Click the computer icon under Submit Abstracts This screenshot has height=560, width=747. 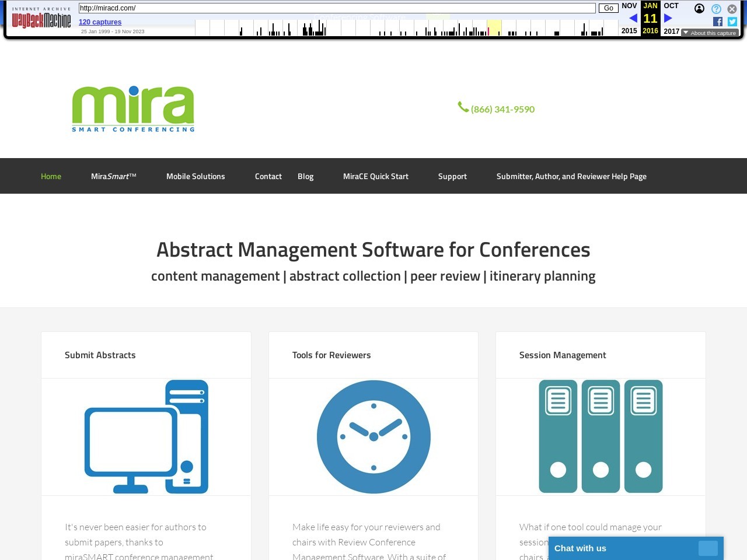click(x=146, y=437)
